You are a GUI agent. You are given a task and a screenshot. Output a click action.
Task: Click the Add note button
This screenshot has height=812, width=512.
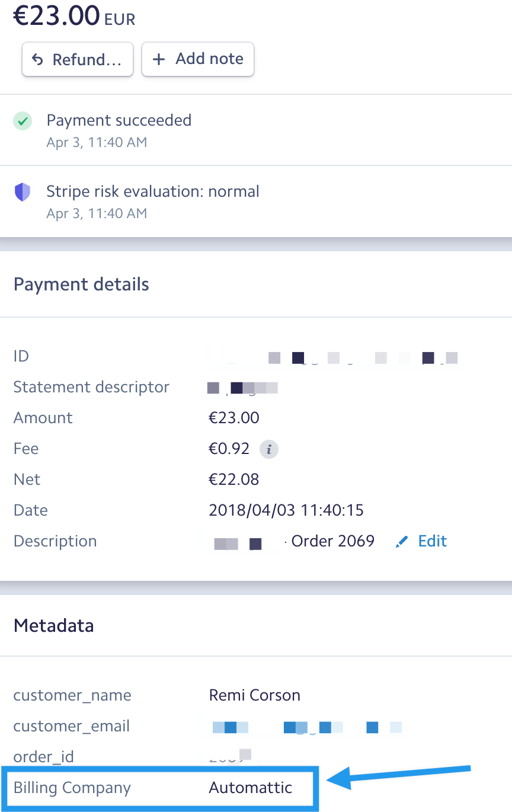point(198,59)
